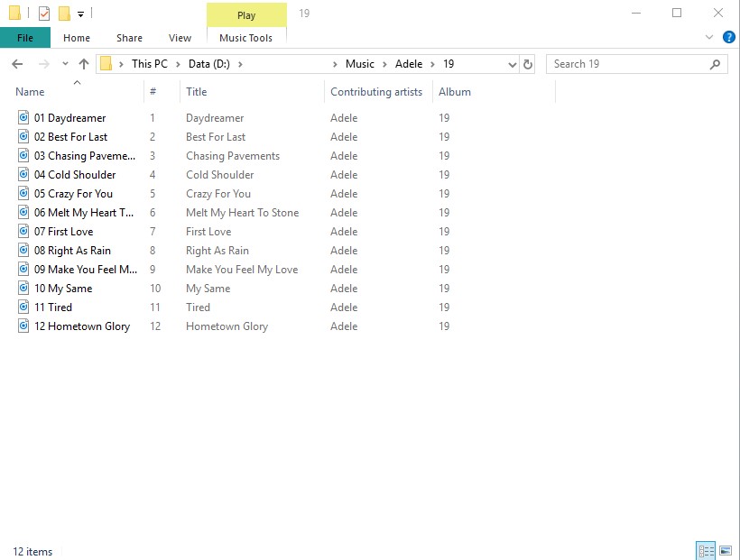Screen dimensions: 740x560
Task: Go forward with the Forward arrow
Action: pyautogui.click(x=44, y=64)
